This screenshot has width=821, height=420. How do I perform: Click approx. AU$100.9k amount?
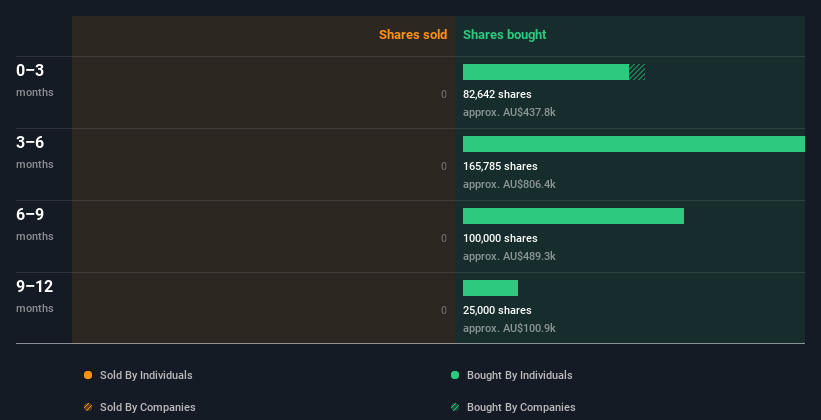point(509,328)
